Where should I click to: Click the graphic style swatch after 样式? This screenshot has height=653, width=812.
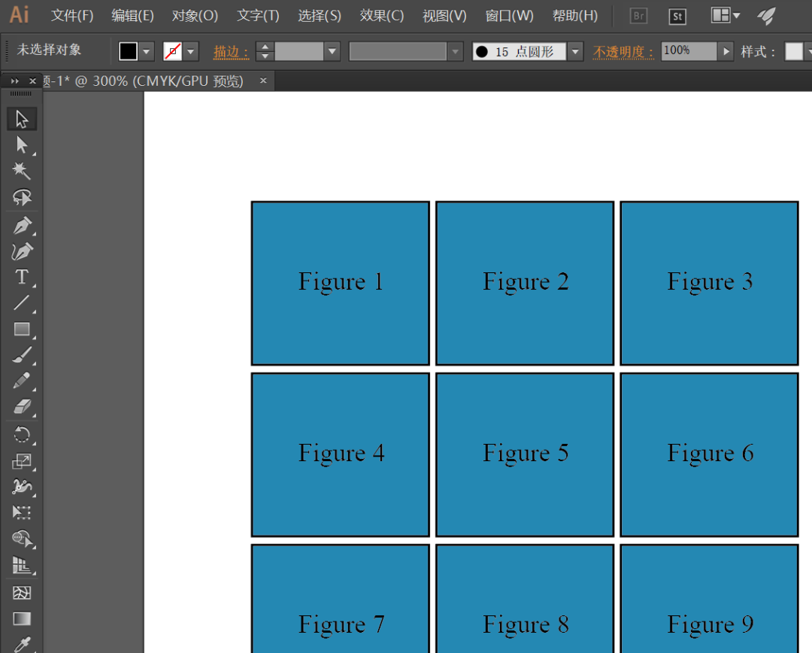pyautogui.click(x=794, y=51)
